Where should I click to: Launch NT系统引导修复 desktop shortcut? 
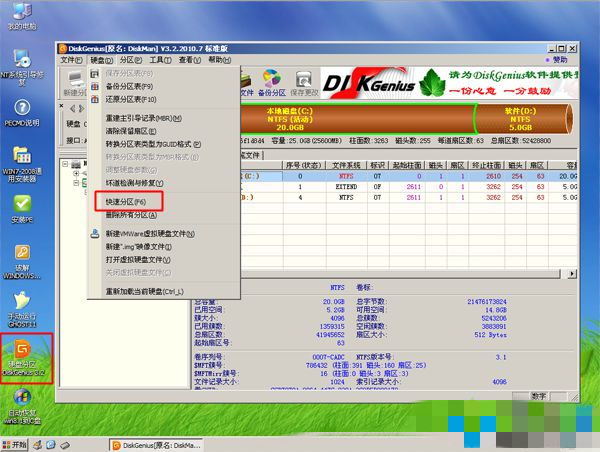tap(22, 60)
